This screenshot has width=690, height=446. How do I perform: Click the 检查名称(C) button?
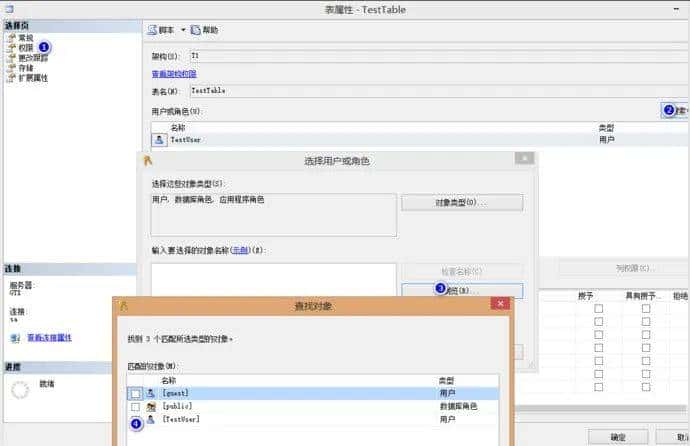click(x=462, y=271)
